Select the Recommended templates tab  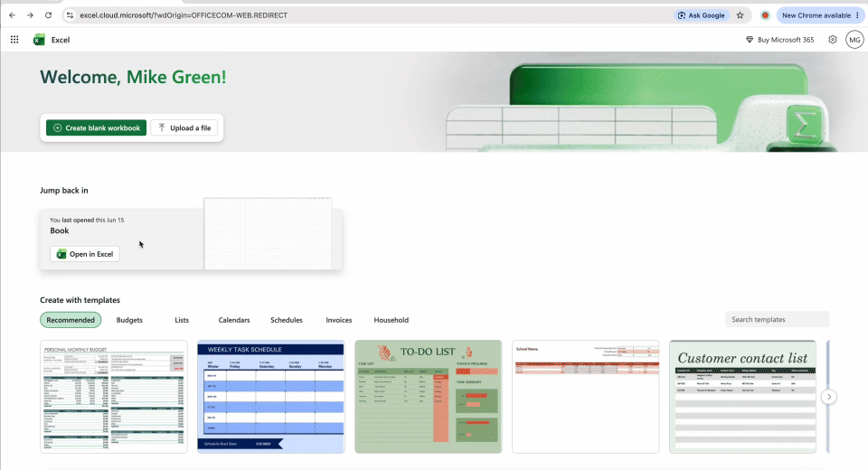coord(71,320)
